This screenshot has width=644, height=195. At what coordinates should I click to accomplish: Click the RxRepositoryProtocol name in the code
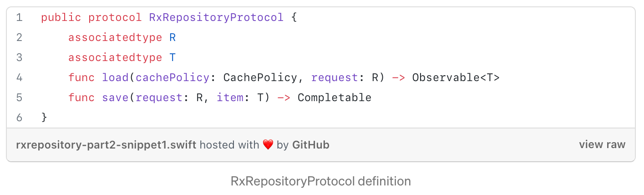pos(216,18)
